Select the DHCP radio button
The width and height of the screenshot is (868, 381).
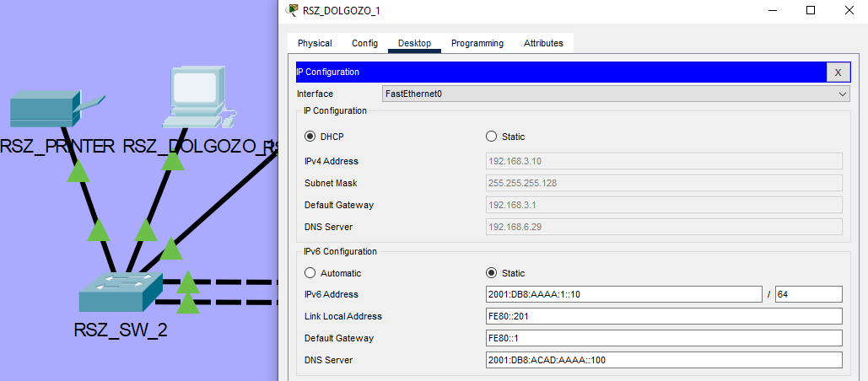coord(310,137)
